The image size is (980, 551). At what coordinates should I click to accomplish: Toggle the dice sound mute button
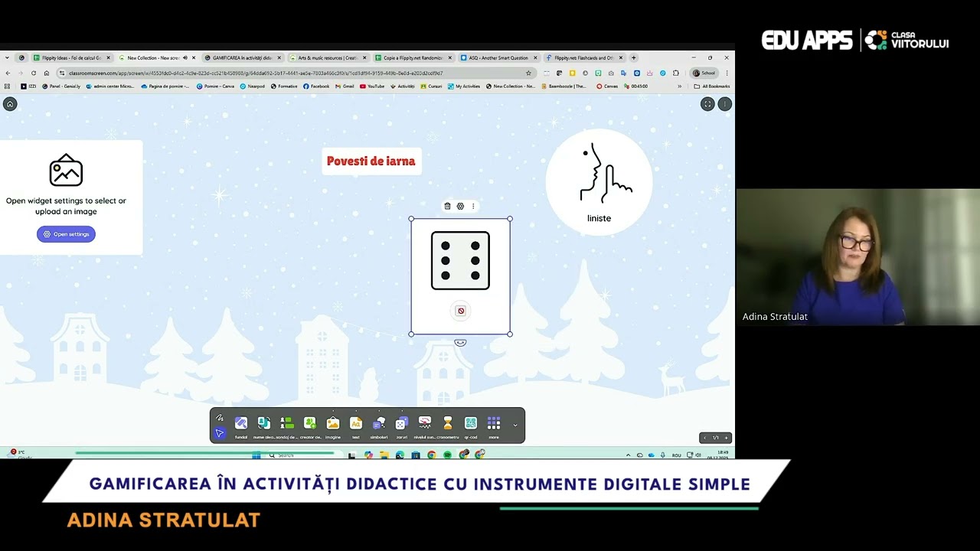tap(461, 311)
